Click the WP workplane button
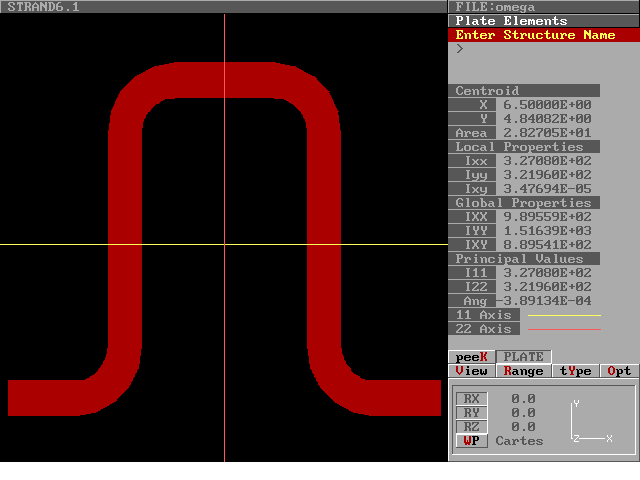Image resolution: width=640 pixels, height=480 pixels. click(x=472, y=441)
